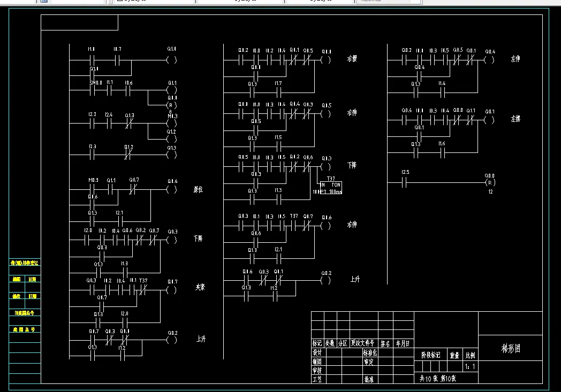561x392 pixels.
Task: Select the Q1.7 output coil beside 夹紧
Action: [x=172, y=290]
